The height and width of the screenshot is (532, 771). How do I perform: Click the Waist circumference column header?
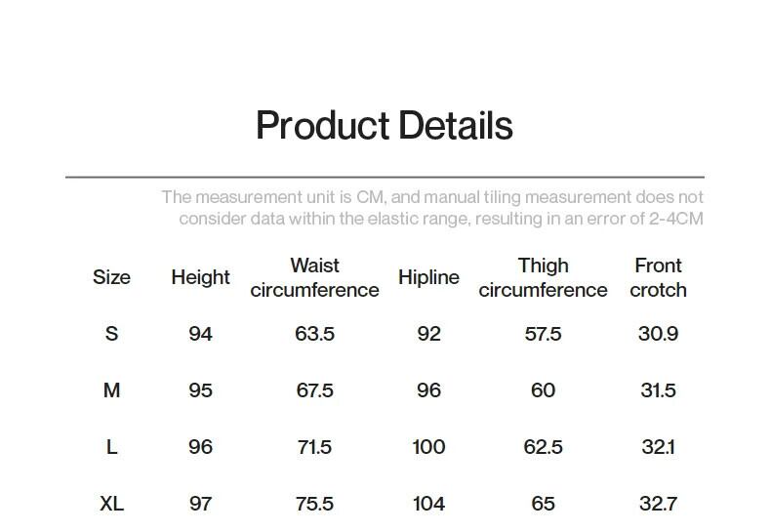click(314, 277)
